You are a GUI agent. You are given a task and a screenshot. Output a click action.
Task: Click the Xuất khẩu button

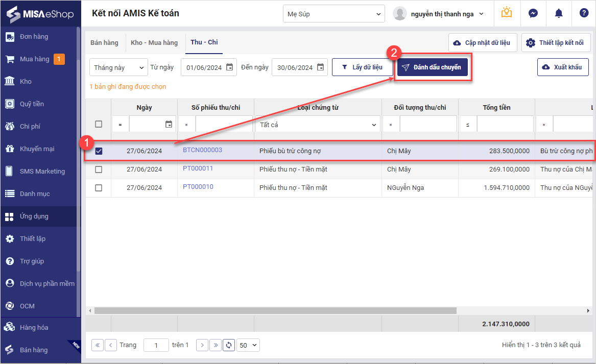pyautogui.click(x=563, y=67)
